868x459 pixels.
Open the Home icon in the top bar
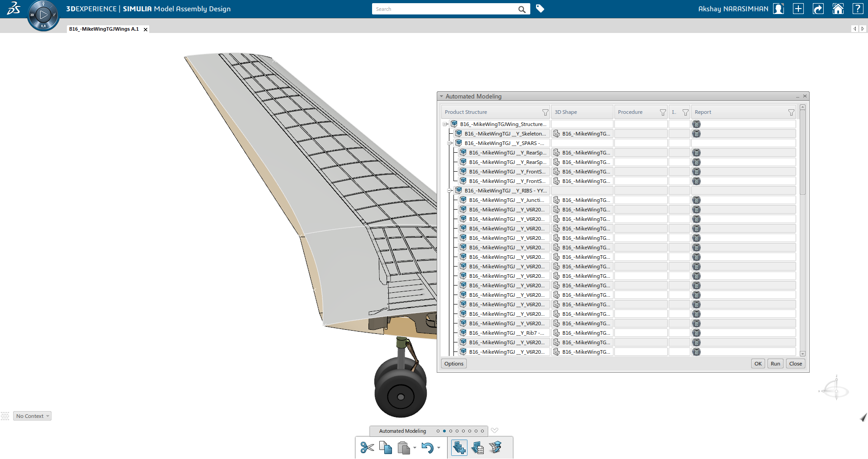pyautogui.click(x=838, y=9)
